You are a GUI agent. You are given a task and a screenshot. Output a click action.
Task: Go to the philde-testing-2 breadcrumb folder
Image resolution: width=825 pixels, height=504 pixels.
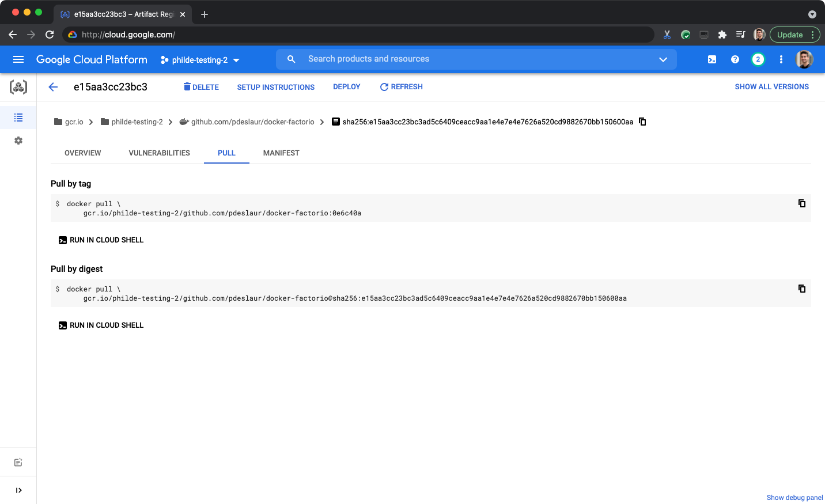131,122
